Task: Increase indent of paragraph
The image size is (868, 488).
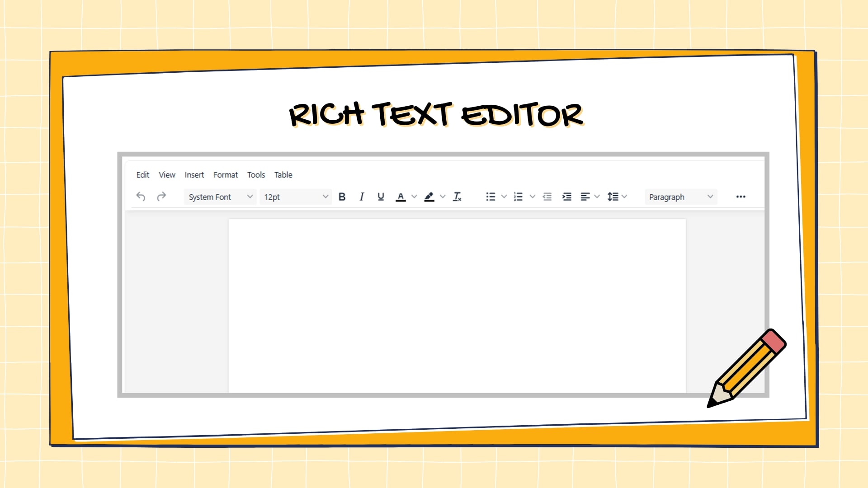Action: [x=566, y=197]
